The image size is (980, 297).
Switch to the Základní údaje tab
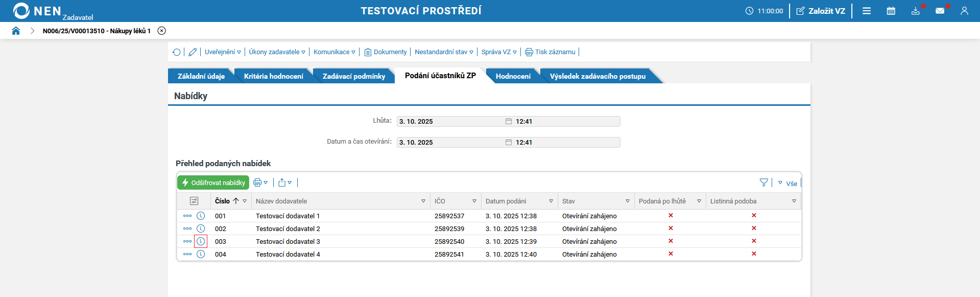coord(201,76)
